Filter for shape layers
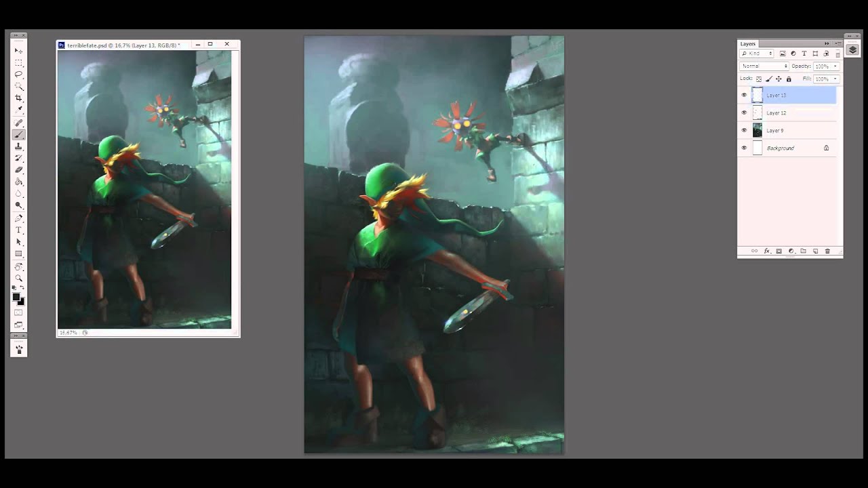Image resolution: width=868 pixels, height=488 pixels. (x=815, y=54)
